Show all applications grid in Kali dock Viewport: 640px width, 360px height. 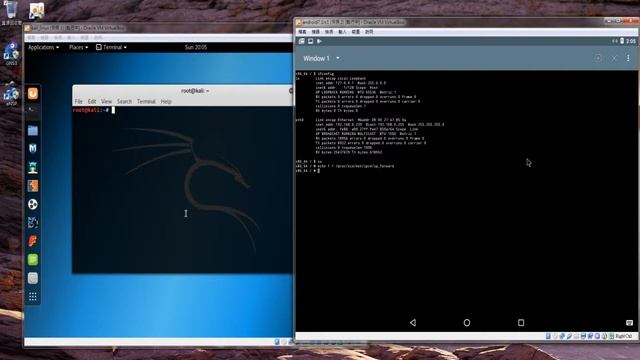(33, 297)
